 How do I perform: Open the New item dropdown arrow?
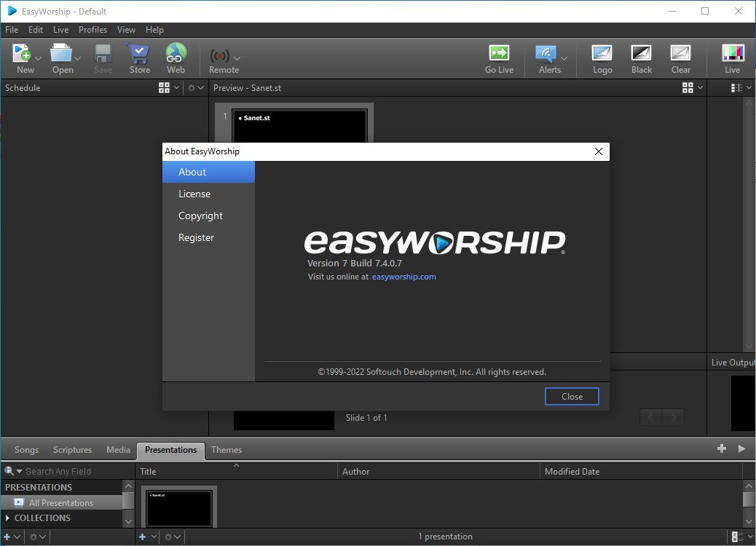(38, 57)
